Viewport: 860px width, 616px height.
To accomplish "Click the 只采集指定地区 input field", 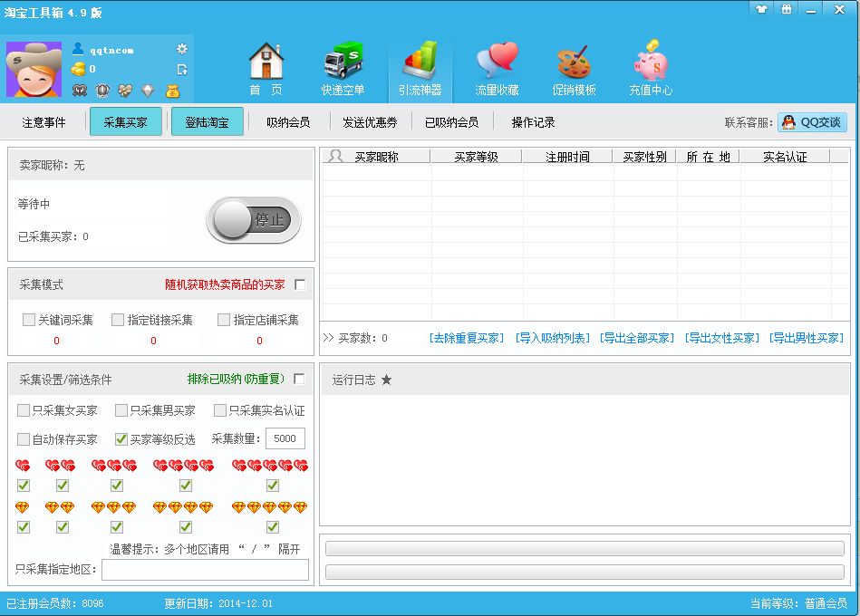I will coord(205,570).
